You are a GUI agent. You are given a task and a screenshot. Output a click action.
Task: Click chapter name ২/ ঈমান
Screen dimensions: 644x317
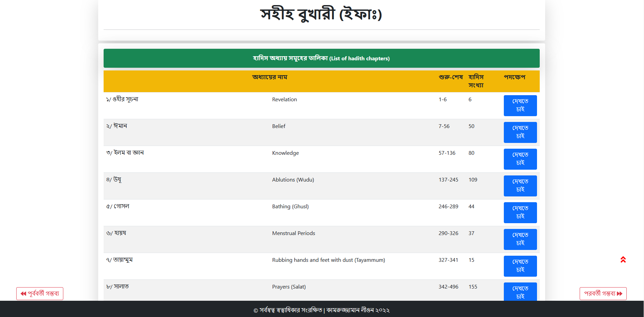point(116,126)
